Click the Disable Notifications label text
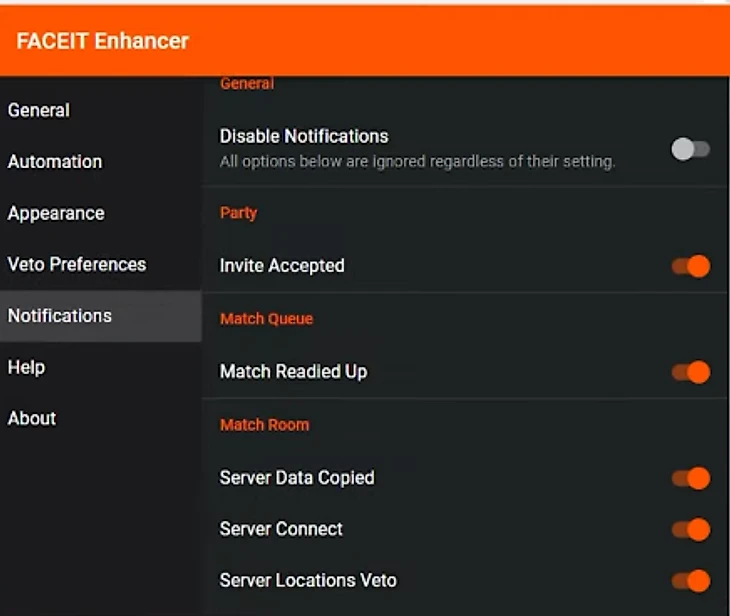This screenshot has height=616, width=730. click(304, 136)
